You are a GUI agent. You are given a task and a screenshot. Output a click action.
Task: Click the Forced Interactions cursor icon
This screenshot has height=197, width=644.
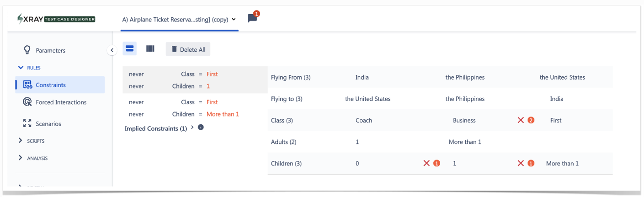27,102
